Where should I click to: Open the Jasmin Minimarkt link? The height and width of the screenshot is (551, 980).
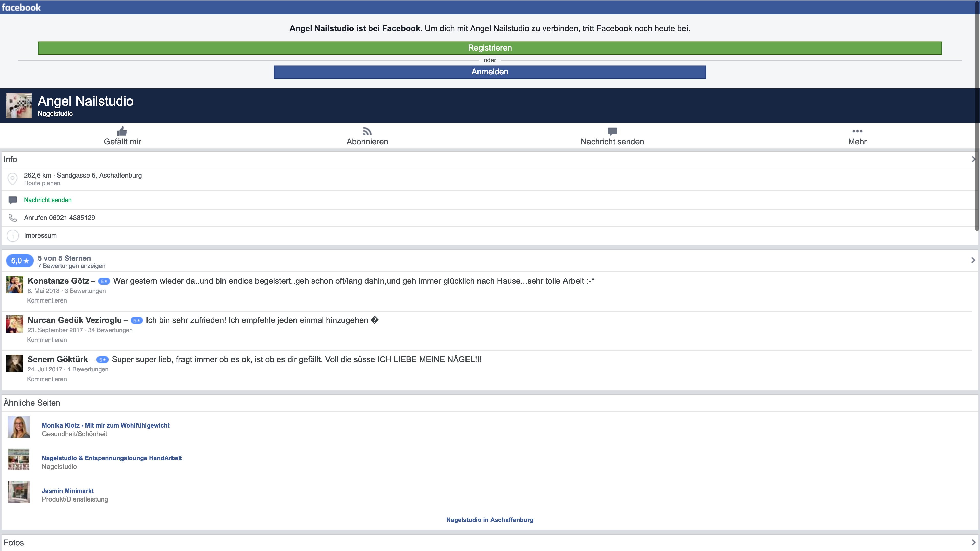tap(68, 491)
